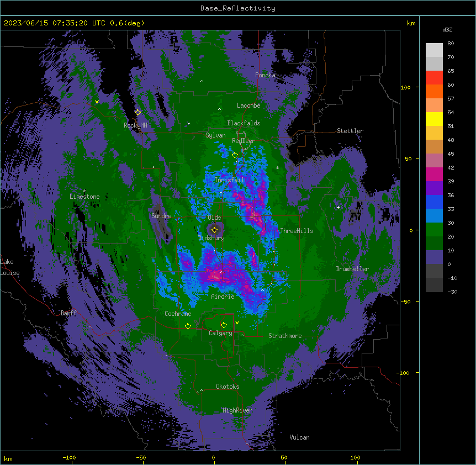
Task: Pick the red 60-65 dBZ legend swatch
Action: coord(434,78)
